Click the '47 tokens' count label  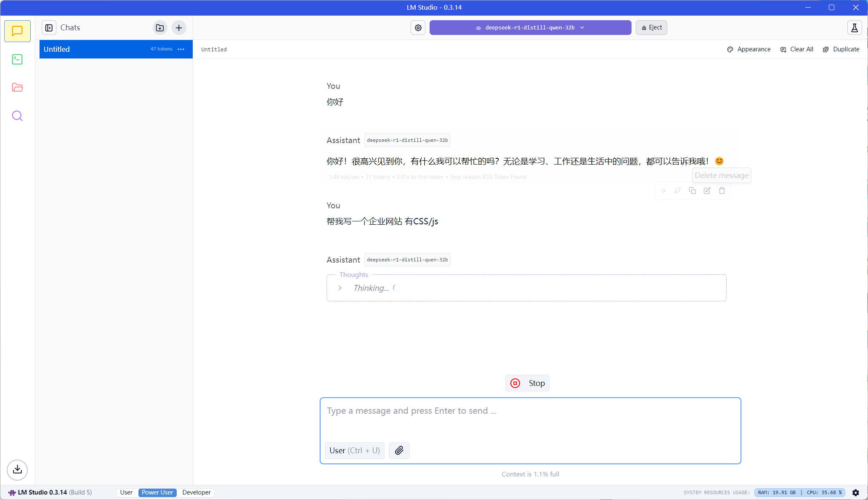tap(162, 49)
